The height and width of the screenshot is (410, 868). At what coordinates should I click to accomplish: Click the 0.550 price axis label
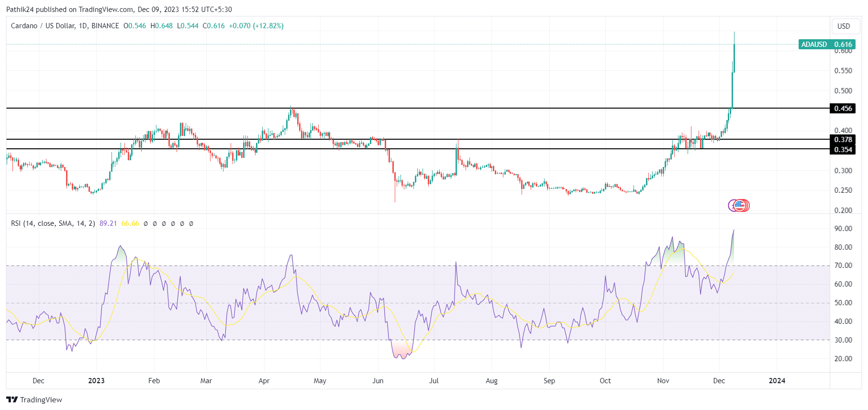pos(843,71)
